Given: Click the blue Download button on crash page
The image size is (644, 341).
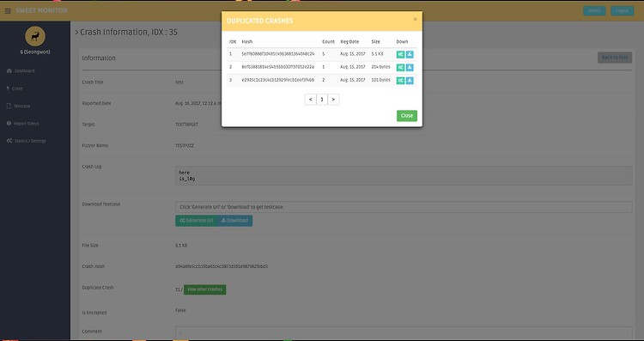Looking at the screenshot, I should (x=235, y=221).
